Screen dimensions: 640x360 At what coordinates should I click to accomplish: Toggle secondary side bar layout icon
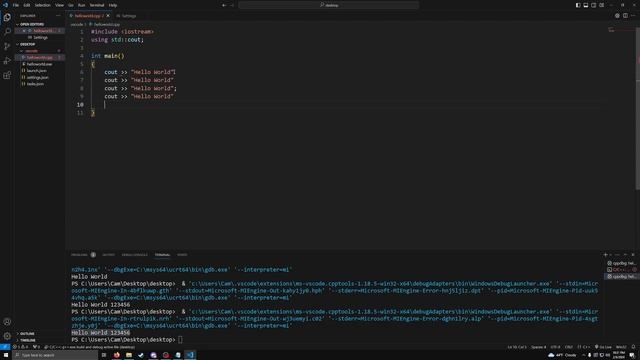pyautogui.click(x=593, y=5)
